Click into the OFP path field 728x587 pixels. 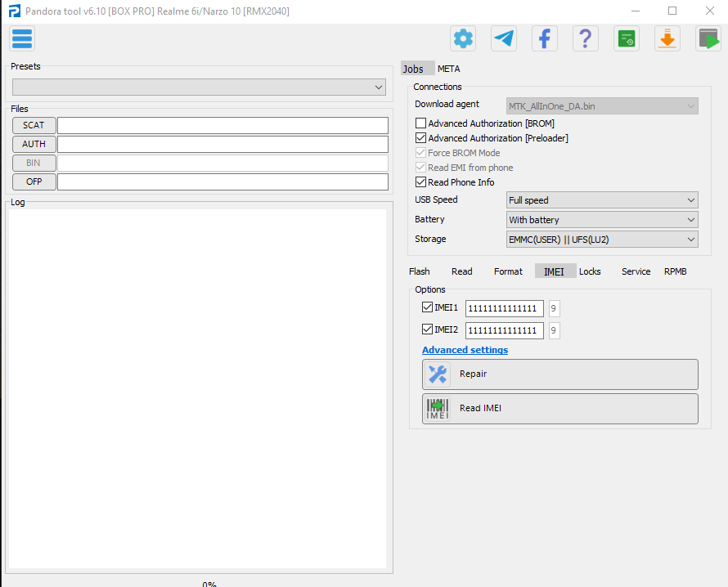tap(222, 181)
